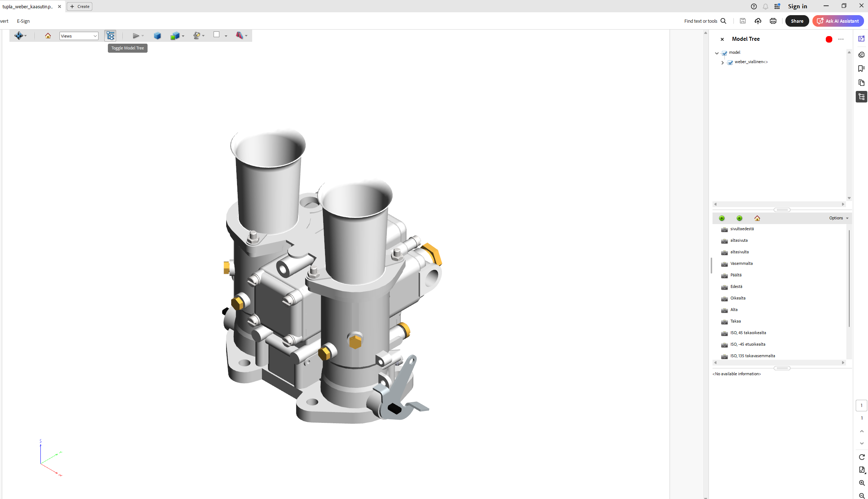The height and width of the screenshot is (499, 868).
Task: Select the 3D lighting lamp icon
Action: tap(197, 35)
